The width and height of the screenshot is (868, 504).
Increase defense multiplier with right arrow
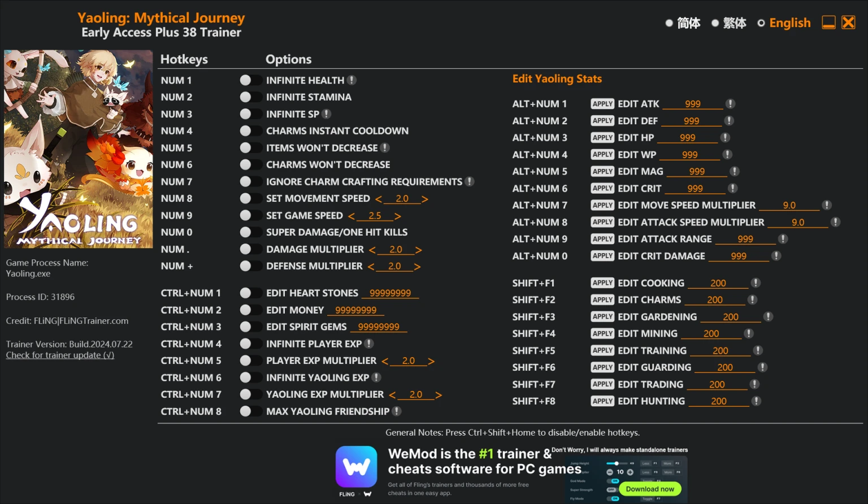tap(417, 266)
